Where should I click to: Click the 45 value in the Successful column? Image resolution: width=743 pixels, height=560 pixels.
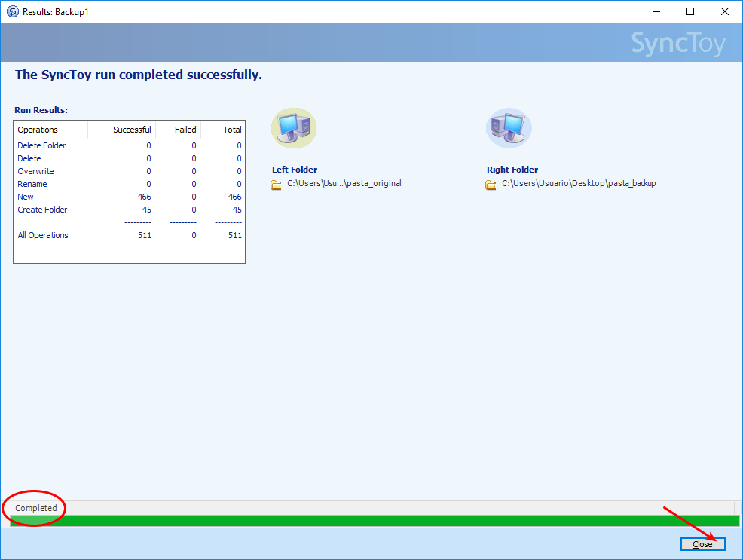pos(147,210)
